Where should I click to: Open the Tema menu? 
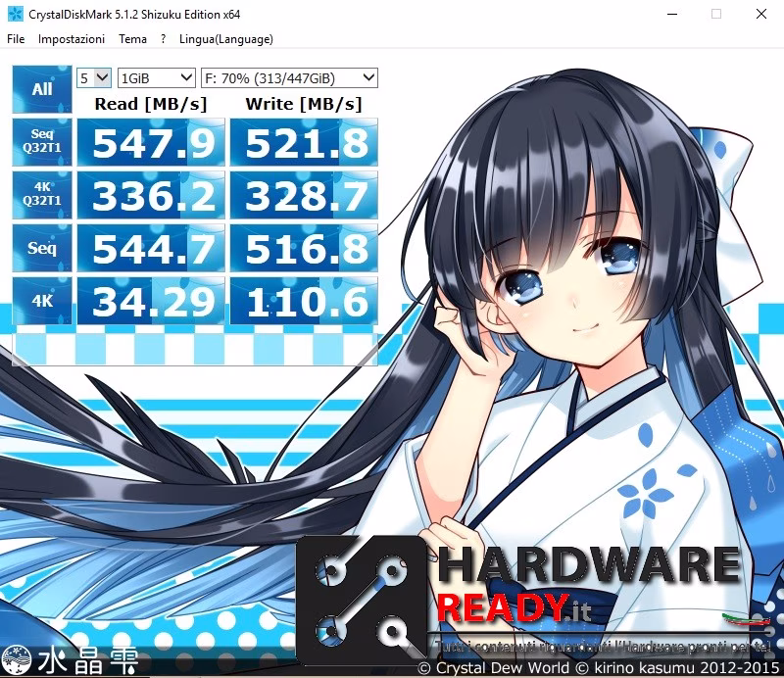tap(132, 39)
